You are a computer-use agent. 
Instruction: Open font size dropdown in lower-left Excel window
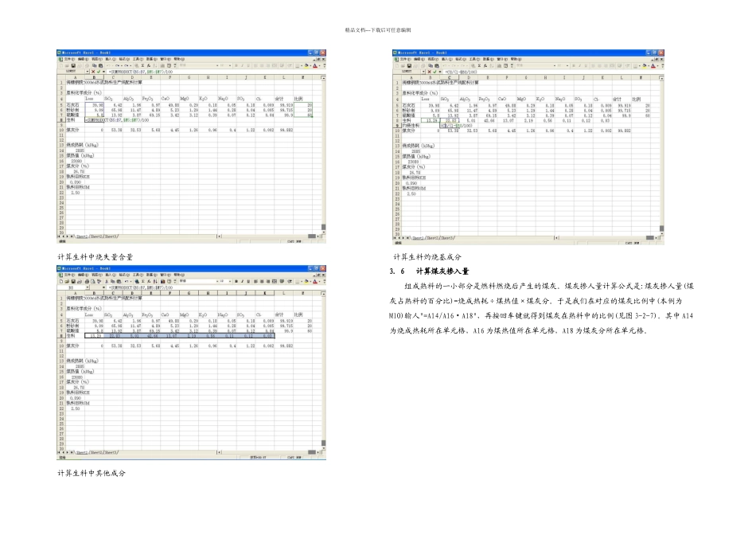click(x=230, y=281)
